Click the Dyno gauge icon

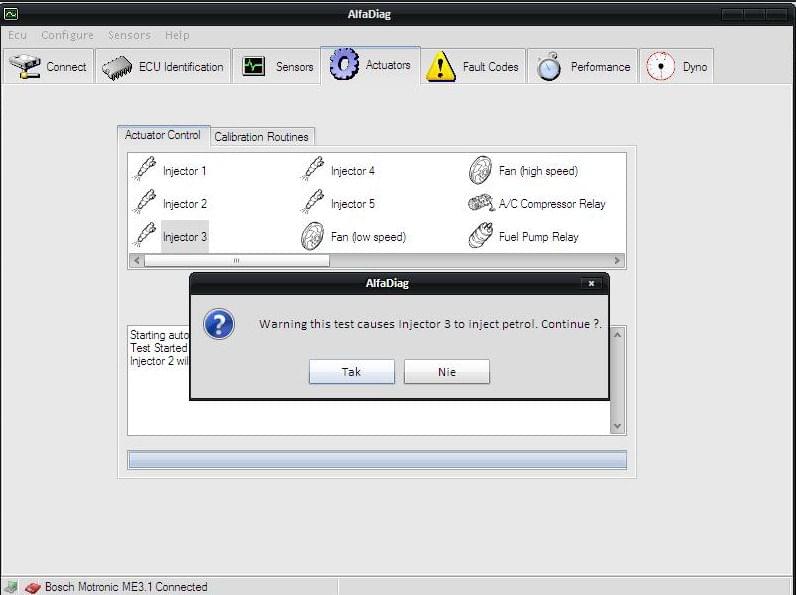pyautogui.click(x=660, y=66)
